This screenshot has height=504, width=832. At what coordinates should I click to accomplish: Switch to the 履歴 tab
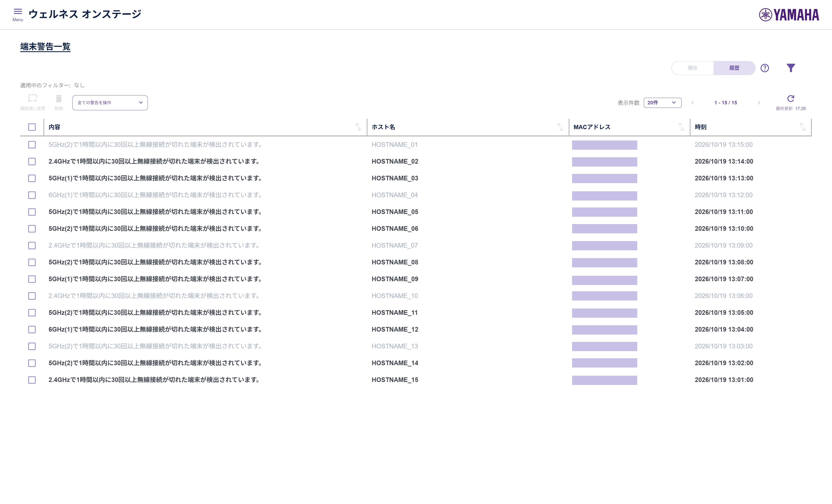tap(734, 68)
